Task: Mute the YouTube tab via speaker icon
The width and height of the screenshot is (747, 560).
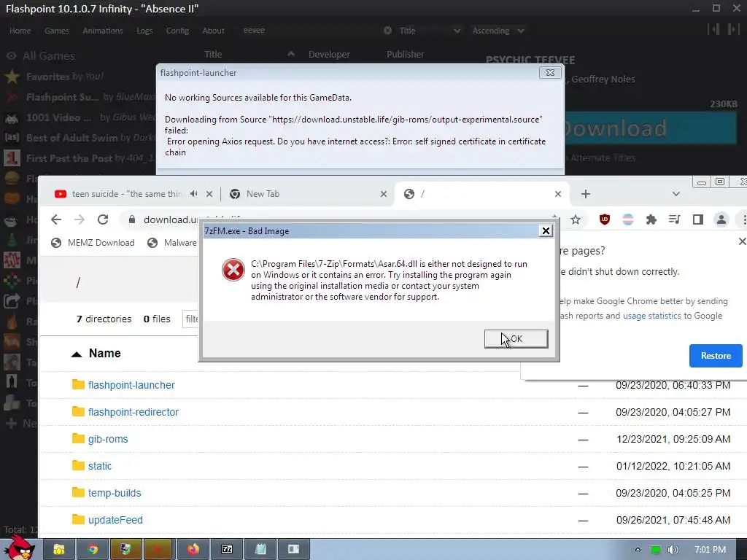Action: (193, 194)
